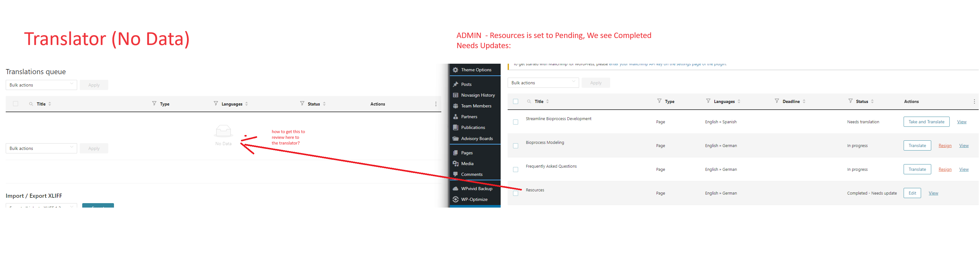This screenshot has height=270, width=980.
Task: Open Bulk actions dropdown in admin view
Action: tap(543, 83)
